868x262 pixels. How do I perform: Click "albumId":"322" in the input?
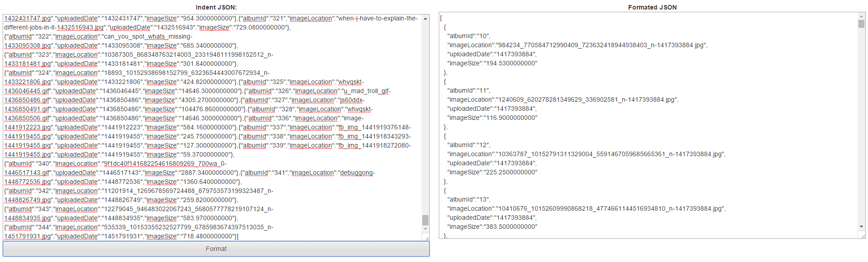click(x=30, y=36)
